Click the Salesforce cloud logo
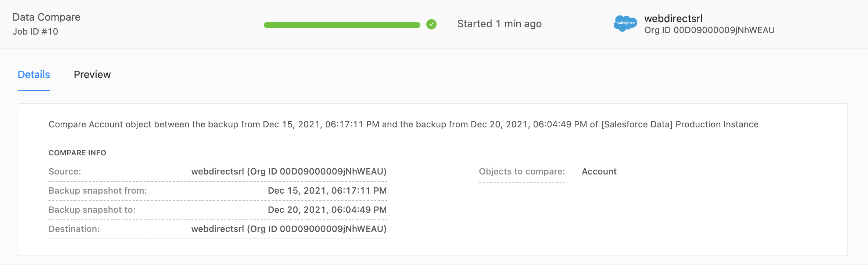This screenshot has width=868, height=268. pyautogui.click(x=625, y=23)
